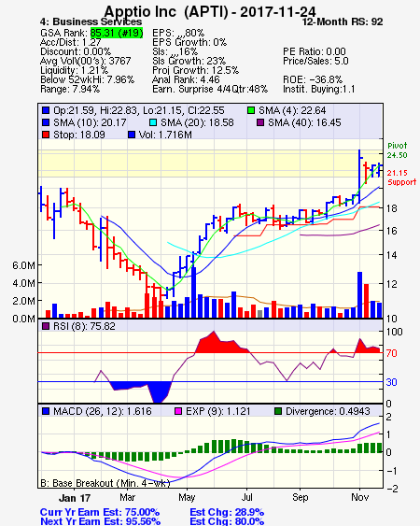Click the red Stop legend swatch
The image size is (420, 526).
click(x=46, y=135)
